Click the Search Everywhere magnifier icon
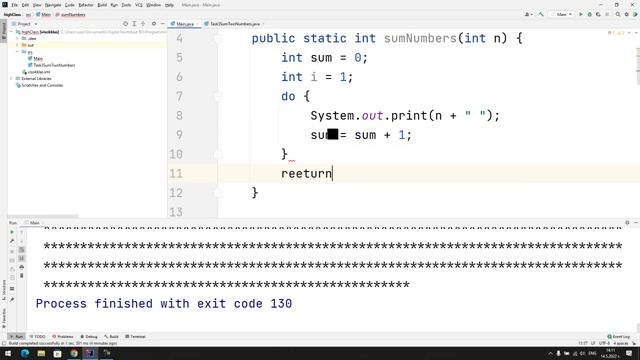The width and height of the screenshot is (640, 360). tap(618, 14)
